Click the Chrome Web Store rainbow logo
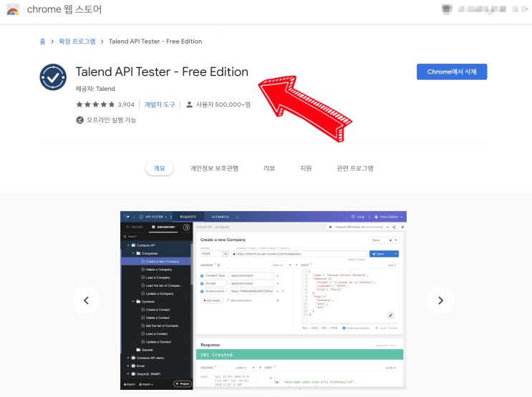The height and width of the screenshot is (397, 532). point(13,9)
